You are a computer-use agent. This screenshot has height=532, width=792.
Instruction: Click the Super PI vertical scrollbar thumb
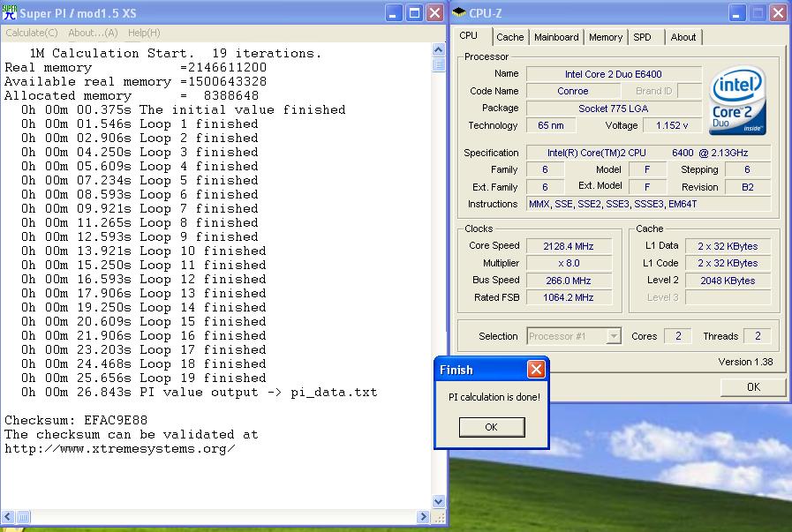coord(439,64)
